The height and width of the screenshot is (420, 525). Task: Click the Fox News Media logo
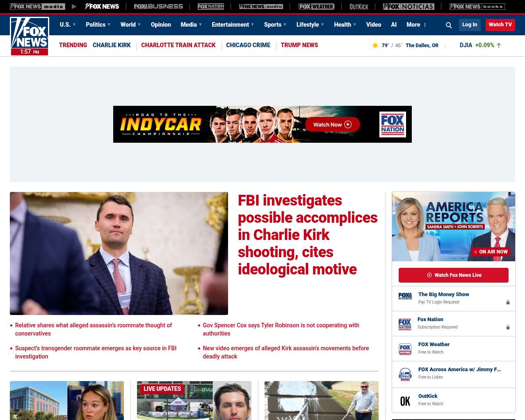[37, 7]
